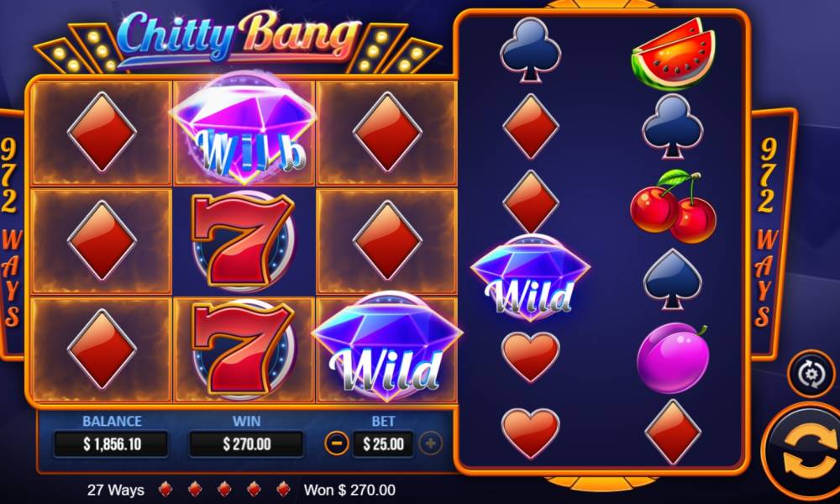Screen dimensions: 840x504
Task: Click the top club symbol on tall reel
Action: pos(530,50)
